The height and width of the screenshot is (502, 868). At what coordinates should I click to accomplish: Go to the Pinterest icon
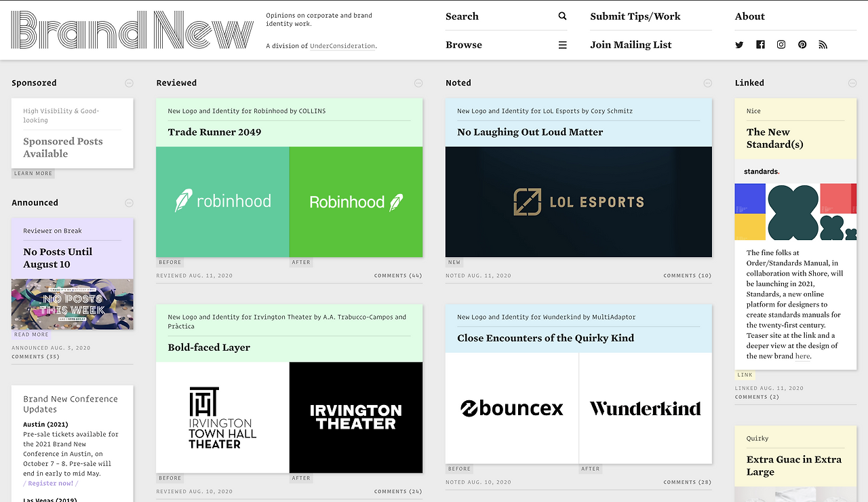pos(802,45)
